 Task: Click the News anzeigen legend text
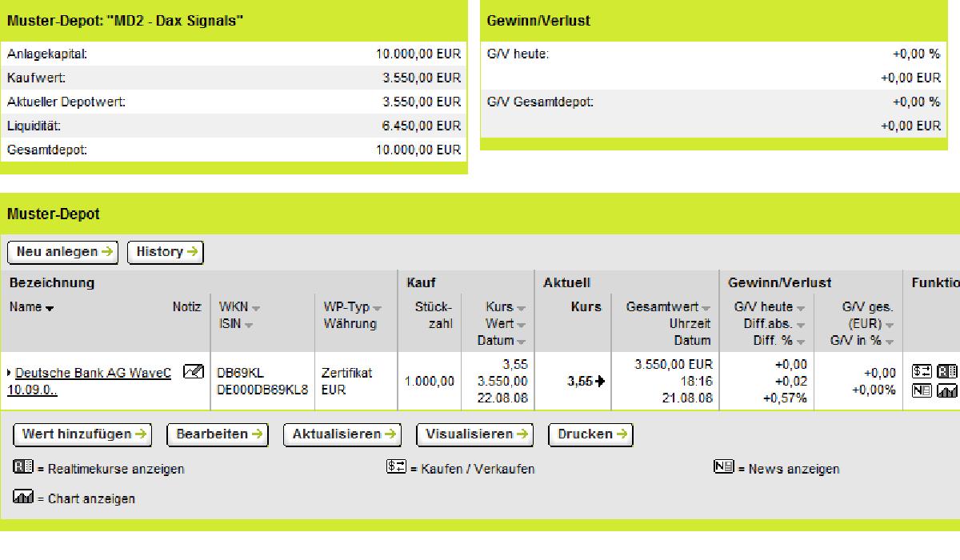pyautogui.click(x=794, y=469)
